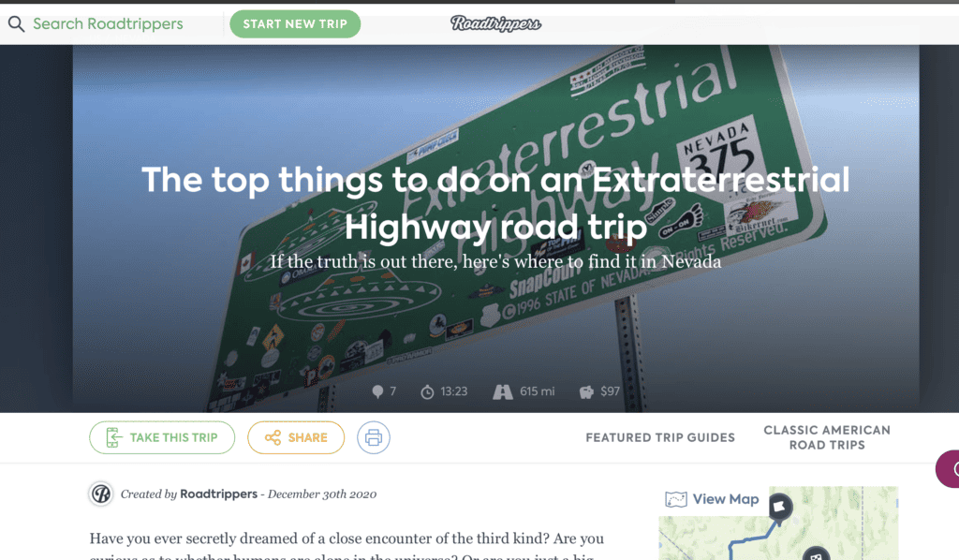Click the waypoints pin icon showing 7
The width and height of the screenshot is (959, 560).
377,391
